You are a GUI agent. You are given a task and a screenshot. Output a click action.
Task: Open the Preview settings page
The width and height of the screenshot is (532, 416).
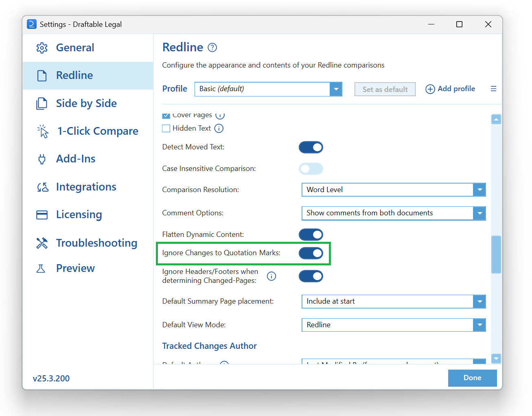[x=88, y=269]
